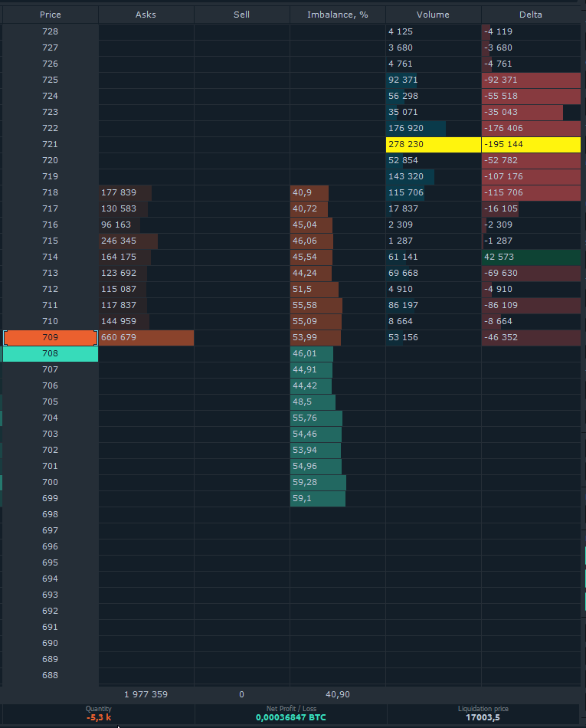
Task: Click Net Profit / Loss BTC value
Action: click(291, 718)
